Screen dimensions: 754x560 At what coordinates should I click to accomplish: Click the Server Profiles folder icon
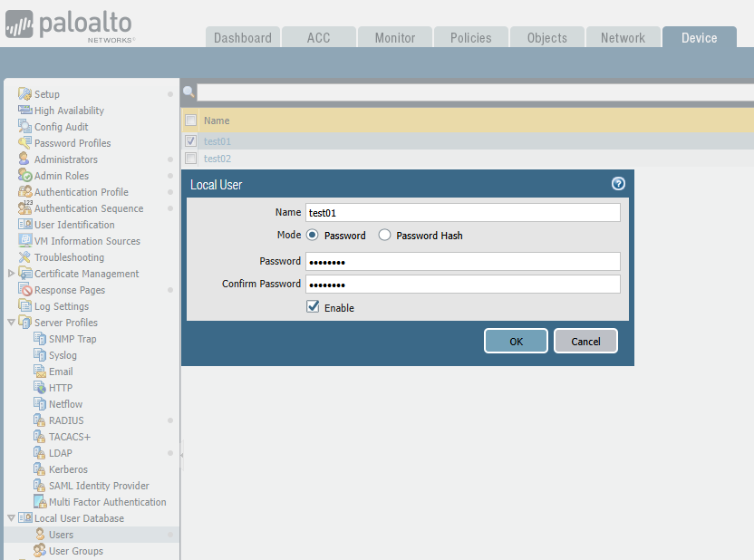(25, 322)
